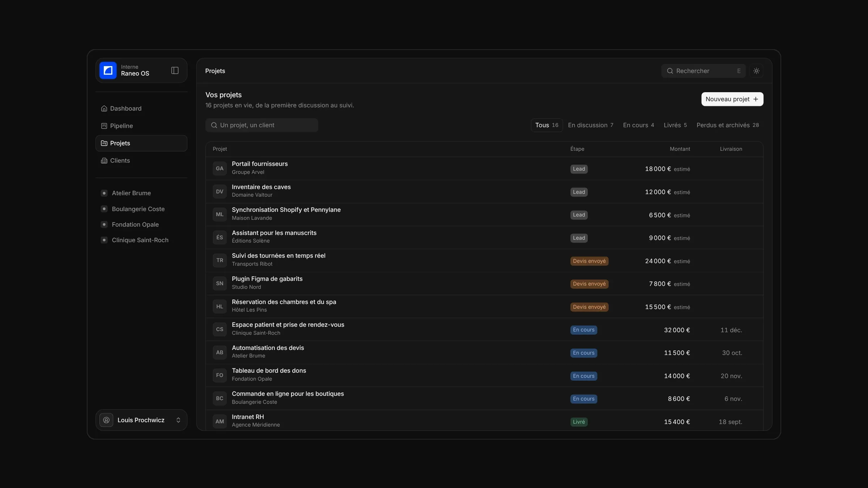This screenshot has width=868, height=488.
Task: Select the En cours filter tab
Action: tap(638, 125)
